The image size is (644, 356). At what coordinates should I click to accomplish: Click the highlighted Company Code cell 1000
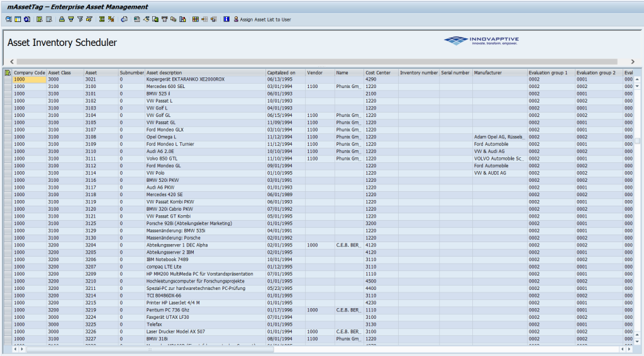pos(29,79)
